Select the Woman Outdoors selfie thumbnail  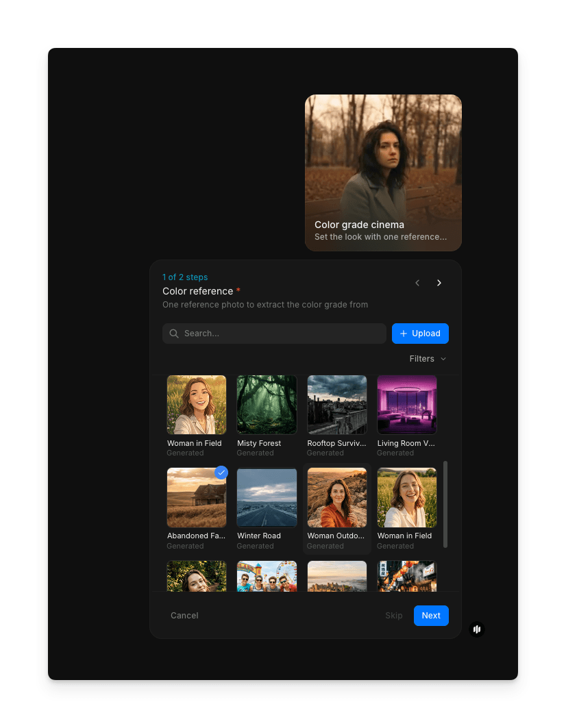[336, 497]
